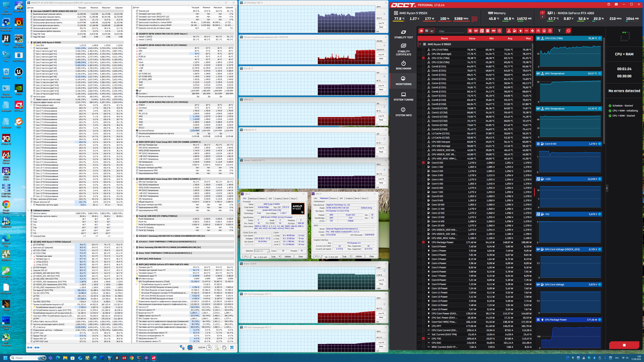
Task: Open the OCCT Stability Test section
Action: 404,34
